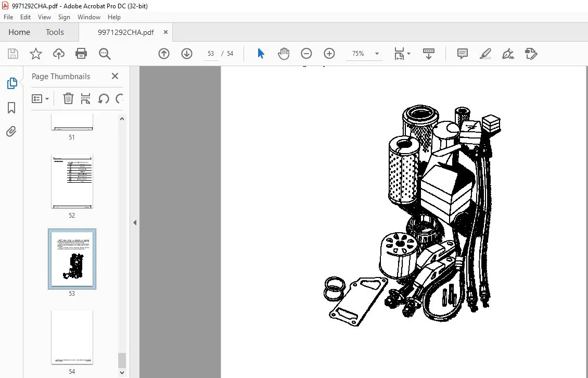The width and height of the screenshot is (588, 378).
Task: Switch to the Tools tab
Action: tap(55, 32)
